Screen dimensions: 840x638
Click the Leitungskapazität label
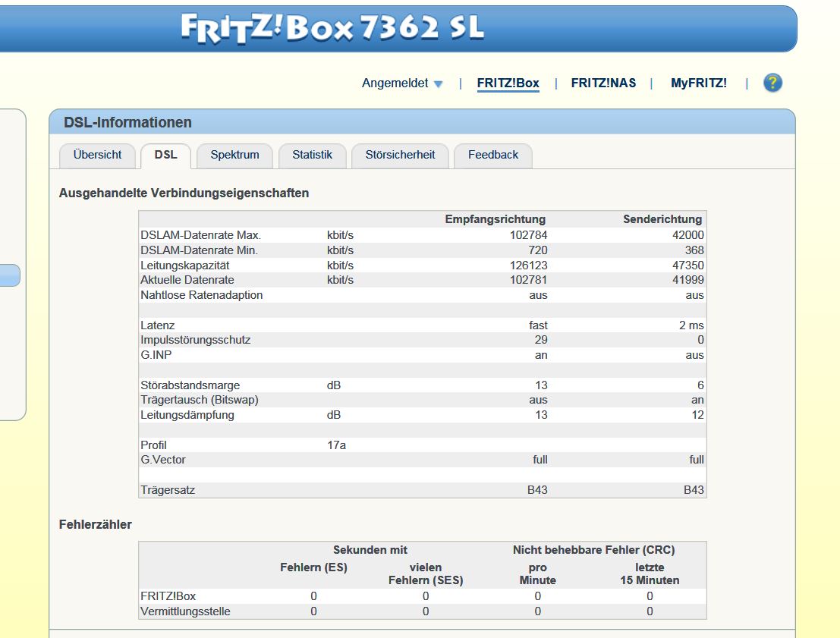coord(185,266)
